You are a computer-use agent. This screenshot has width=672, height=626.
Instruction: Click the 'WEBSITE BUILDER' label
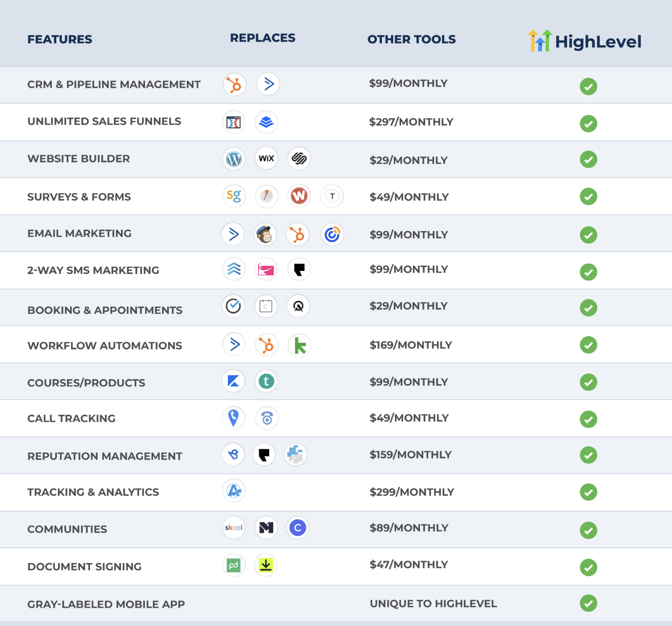click(x=78, y=159)
